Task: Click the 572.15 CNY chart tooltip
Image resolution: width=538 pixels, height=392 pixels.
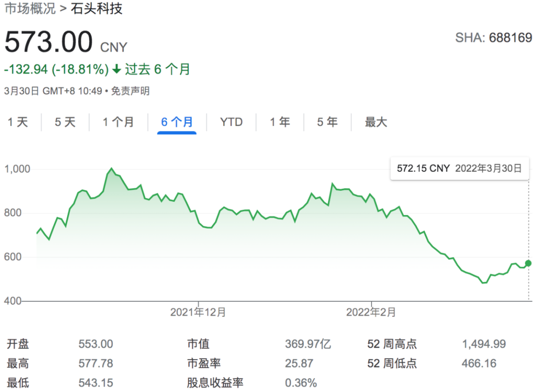Action: [x=459, y=168]
